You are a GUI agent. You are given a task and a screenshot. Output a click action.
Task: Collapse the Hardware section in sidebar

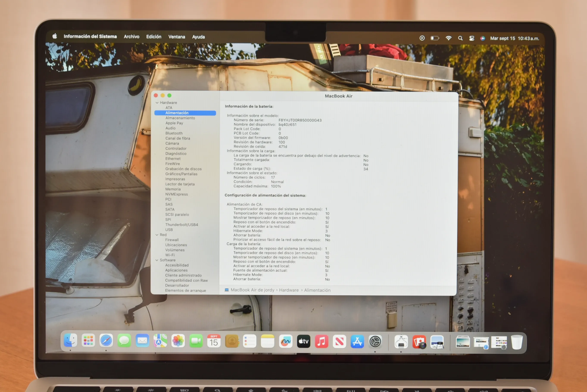coord(157,102)
